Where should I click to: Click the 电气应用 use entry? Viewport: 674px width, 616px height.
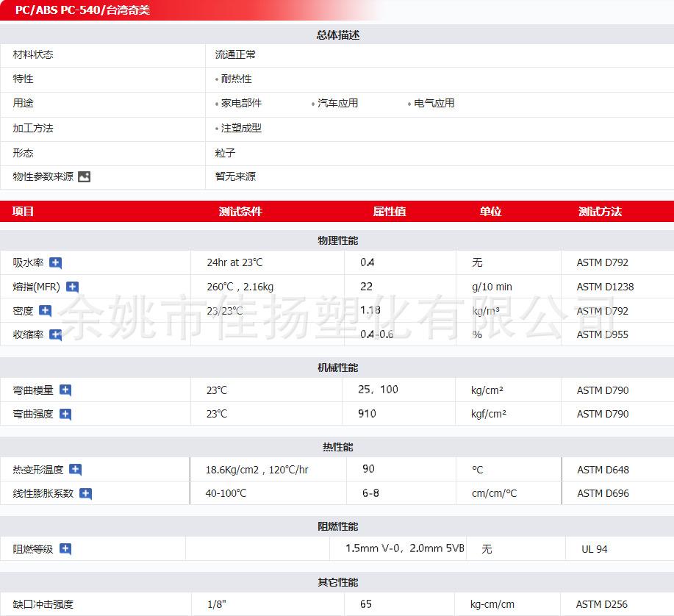434,103
